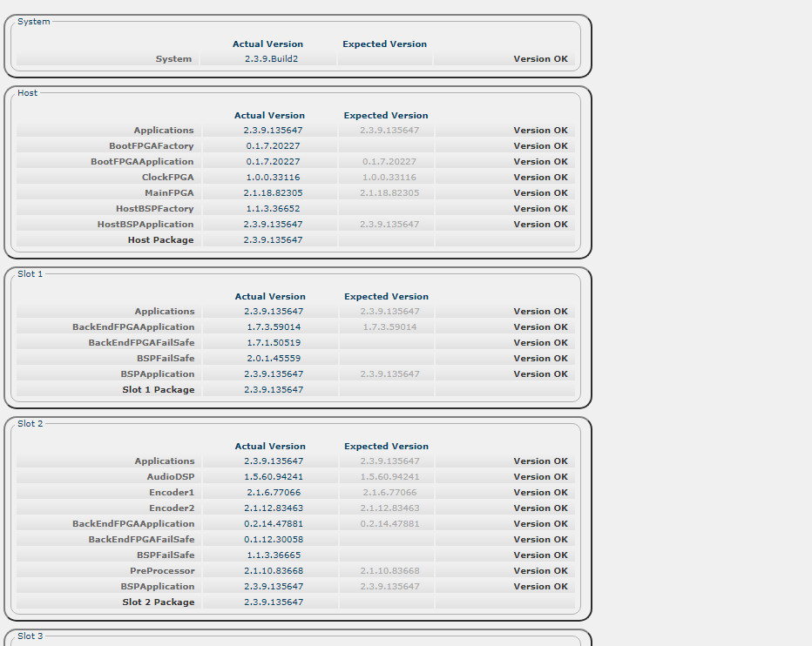Click Slot 1 BSPFailSafe version 2.0.1.45559

tap(274, 358)
